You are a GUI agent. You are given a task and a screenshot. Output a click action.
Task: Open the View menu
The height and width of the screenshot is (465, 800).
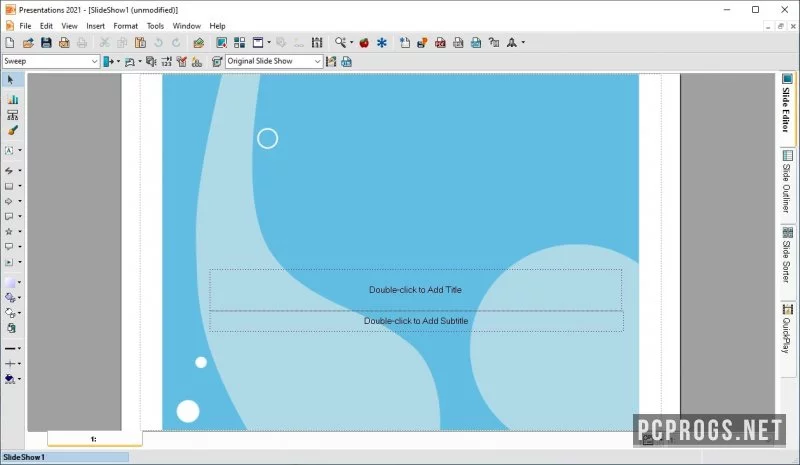click(x=69, y=26)
